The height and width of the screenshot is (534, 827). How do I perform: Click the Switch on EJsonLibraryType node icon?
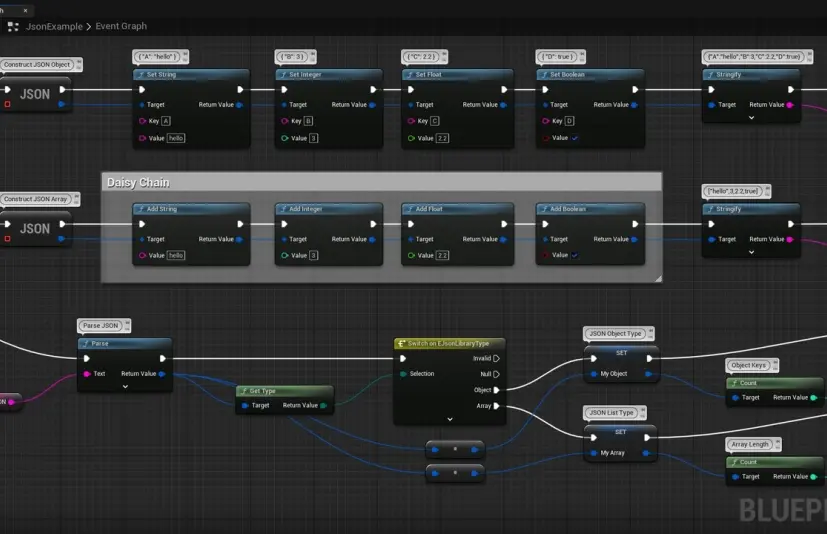click(401, 344)
